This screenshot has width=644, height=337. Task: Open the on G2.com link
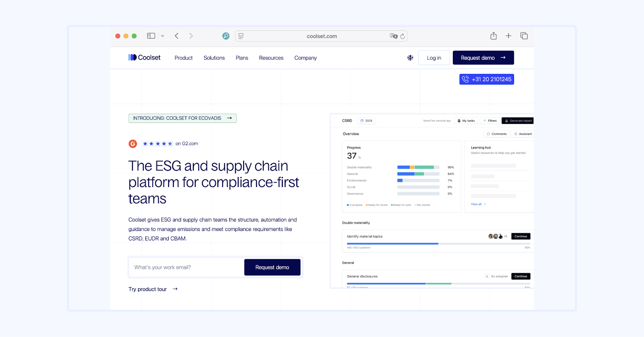click(x=187, y=144)
